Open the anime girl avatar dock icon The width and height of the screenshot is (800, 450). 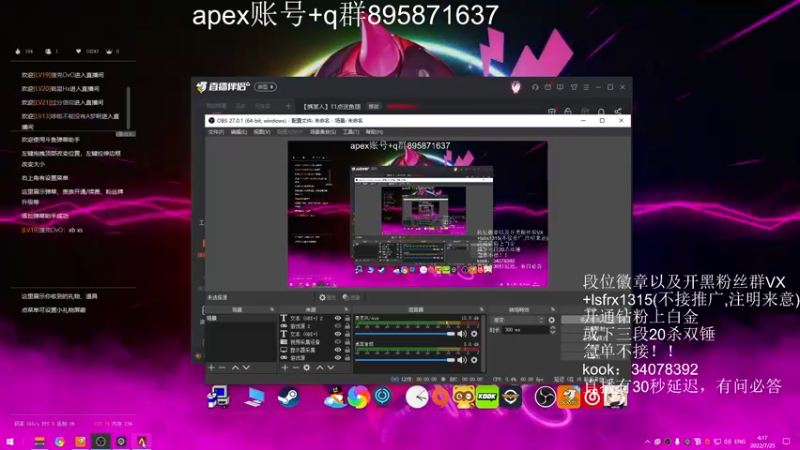pyautogui.click(x=615, y=396)
